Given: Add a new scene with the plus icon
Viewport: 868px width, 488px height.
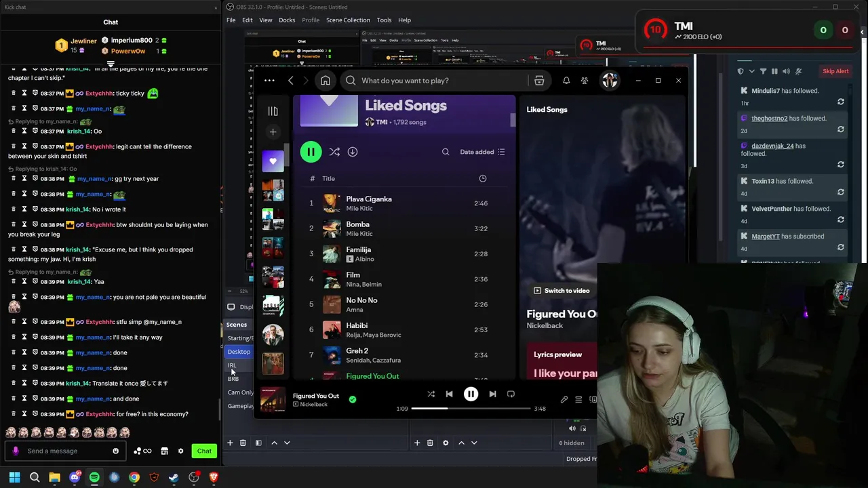Looking at the screenshot, I should (230, 443).
